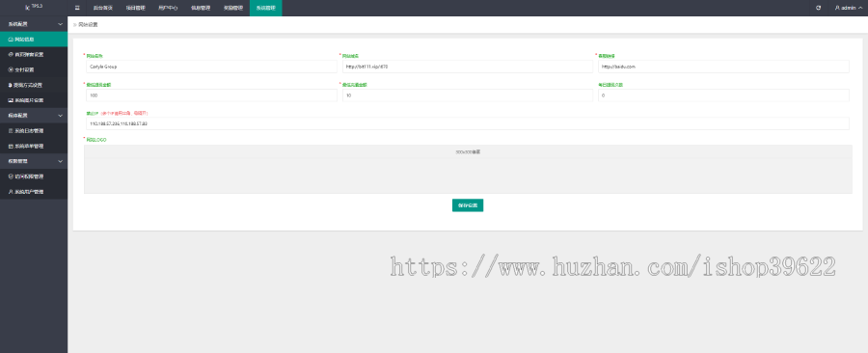
Task: Collapse the 系统配置 sidebar group chevron
Action: point(60,24)
